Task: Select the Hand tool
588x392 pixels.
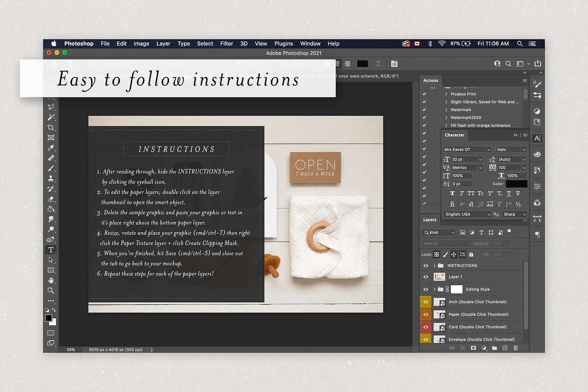Action: pos(51,280)
